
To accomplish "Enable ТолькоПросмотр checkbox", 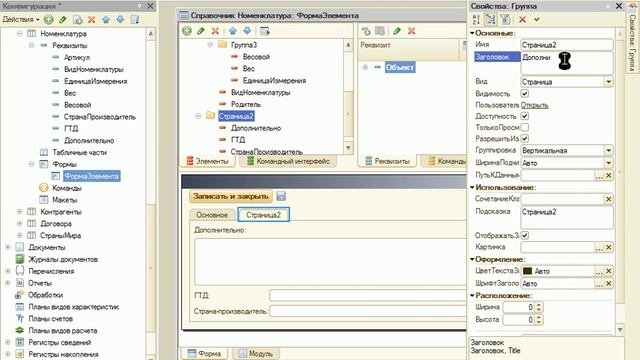I will 525,127.
